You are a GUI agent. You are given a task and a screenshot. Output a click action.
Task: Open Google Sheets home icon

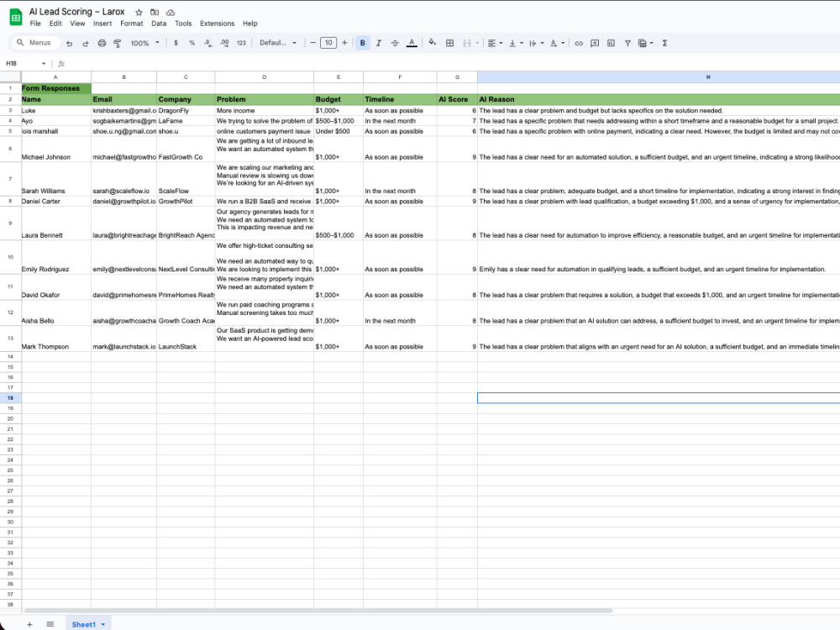pos(16,17)
